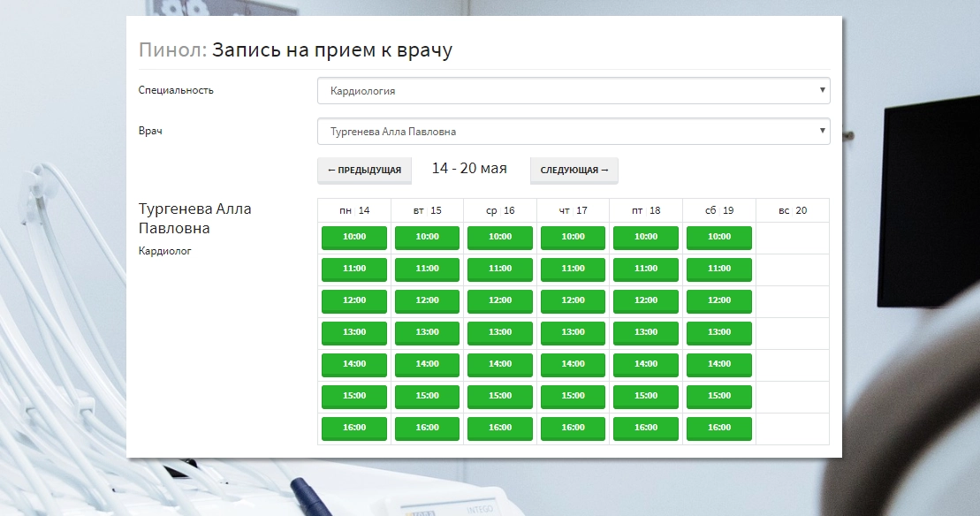Open the Врач dropdown to change doctor
Viewport: 980px width, 516px height.
click(x=574, y=131)
